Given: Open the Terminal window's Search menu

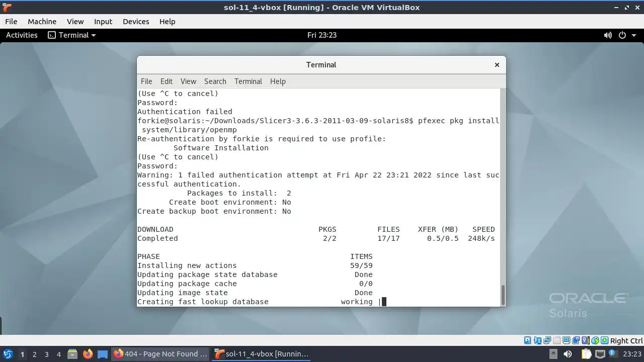Looking at the screenshot, I should pos(215,81).
